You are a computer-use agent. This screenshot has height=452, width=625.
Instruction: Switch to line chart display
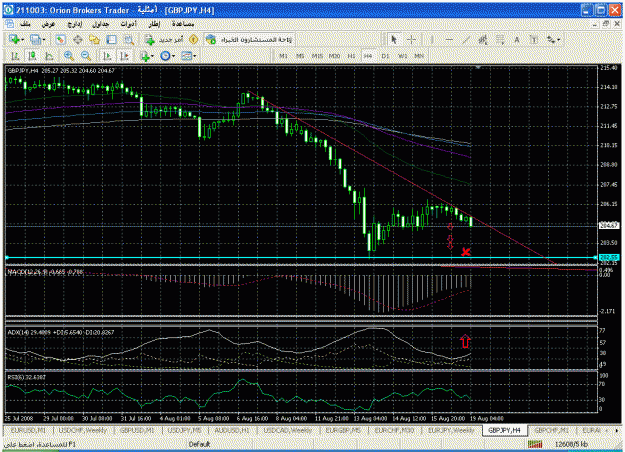coord(49,56)
